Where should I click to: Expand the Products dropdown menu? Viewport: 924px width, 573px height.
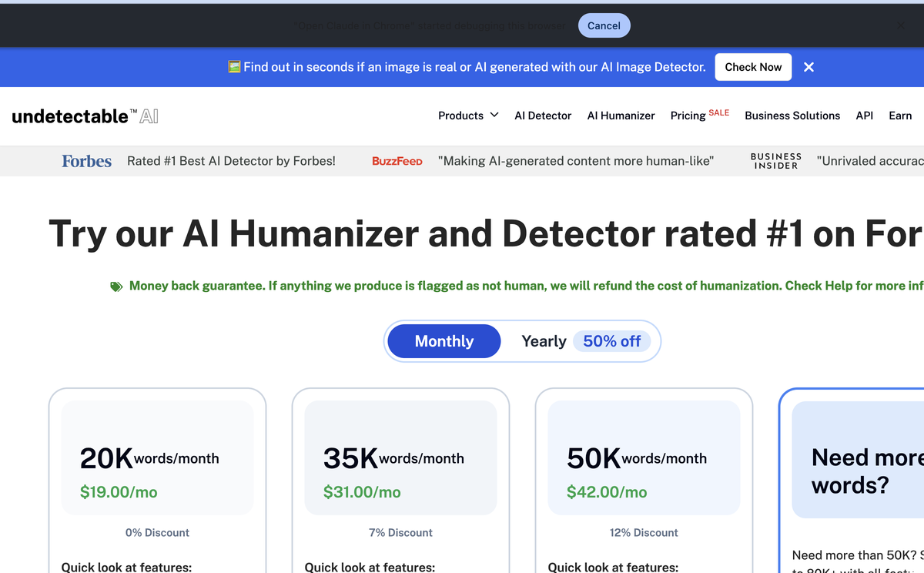(x=468, y=116)
